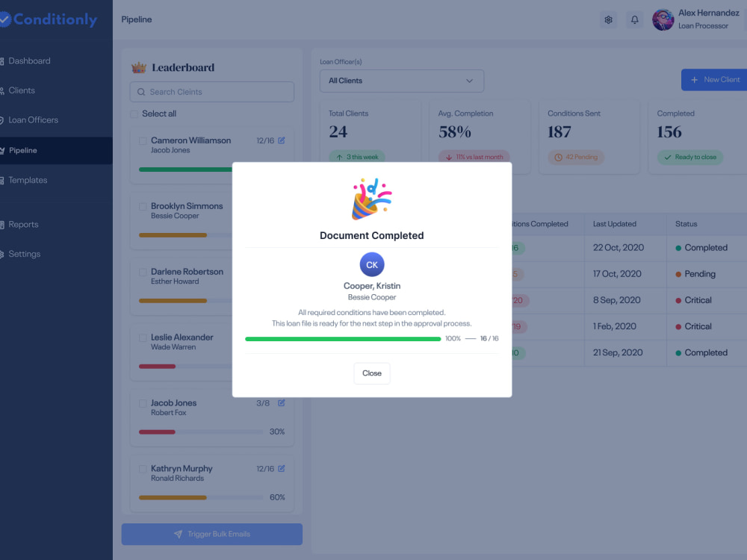This screenshot has height=560, width=747.
Task: Click the checkmark in Ready to close badge
Action: (x=668, y=157)
